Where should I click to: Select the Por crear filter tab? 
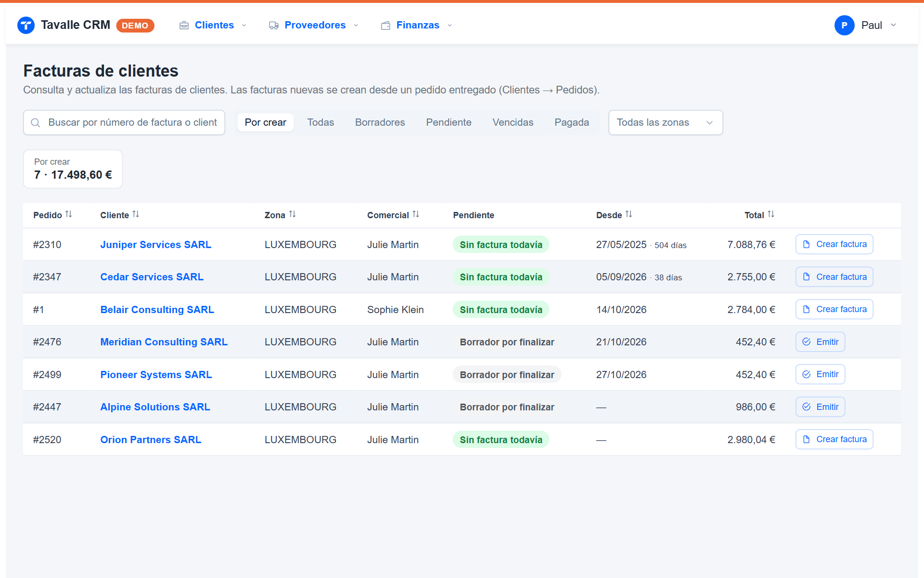(x=265, y=122)
